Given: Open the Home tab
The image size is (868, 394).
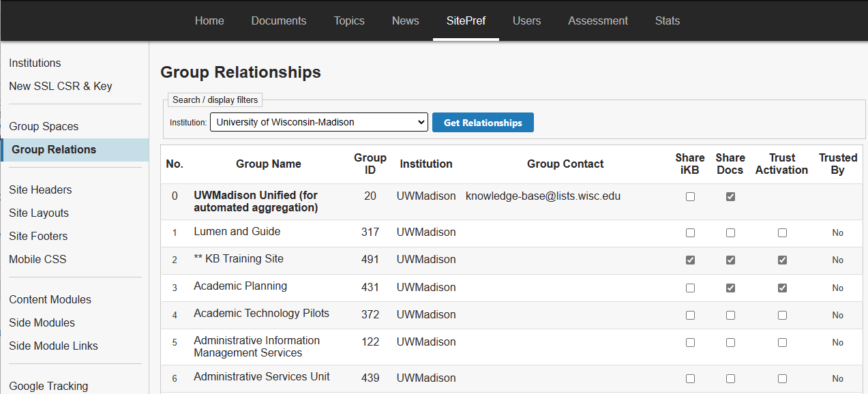Looking at the screenshot, I should [x=209, y=20].
